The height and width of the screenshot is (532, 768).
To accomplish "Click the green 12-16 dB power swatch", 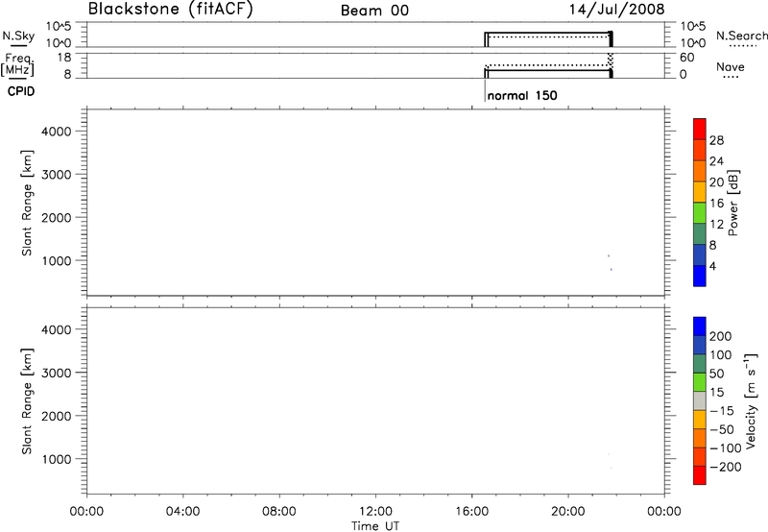I will [x=700, y=213].
